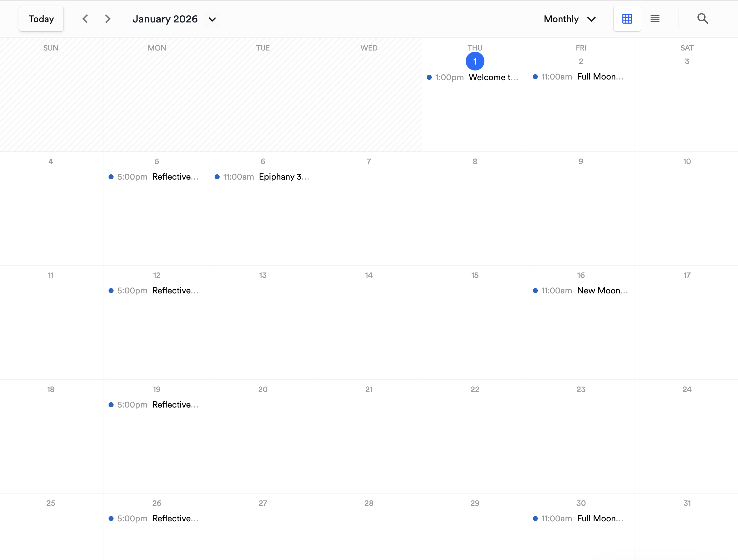Open the Monthly view dropdown
Viewport: 738px width, 560px height.
point(570,19)
